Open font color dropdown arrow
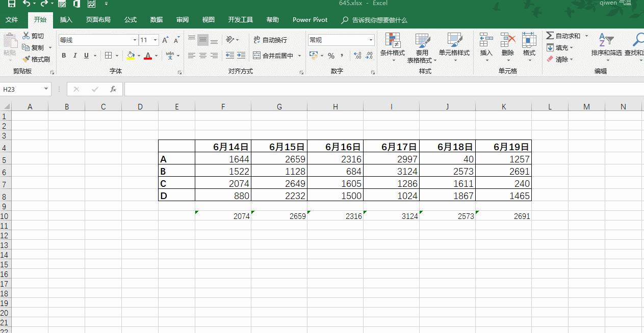 point(156,55)
